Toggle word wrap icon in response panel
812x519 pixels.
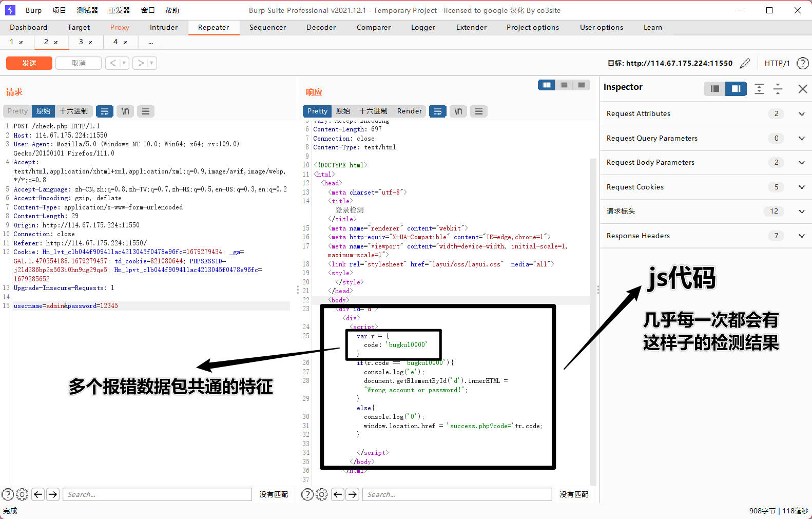tap(438, 111)
